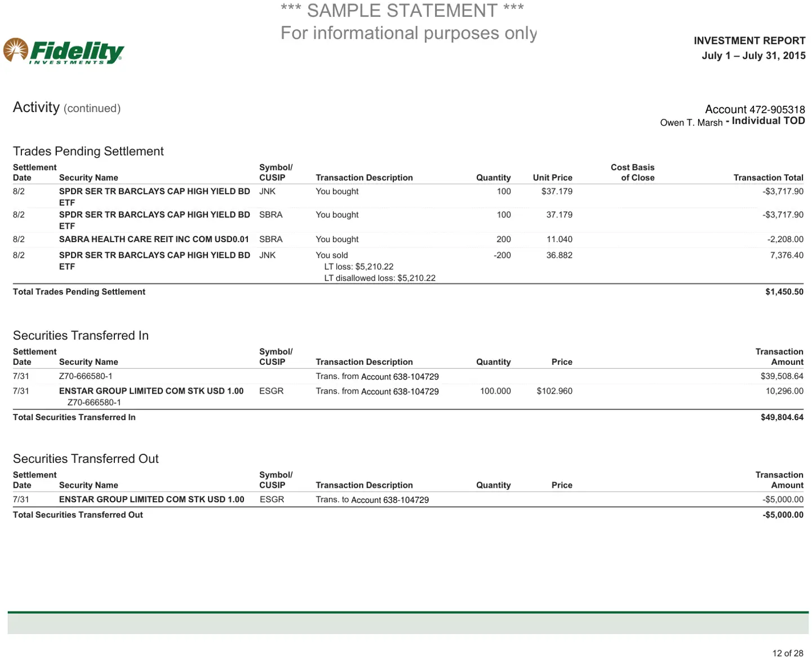Viewport: 812px width, 660px height.
Task: Click the Securities Transferred In heading
Action: pyautogui.click(x=81, y=335)
